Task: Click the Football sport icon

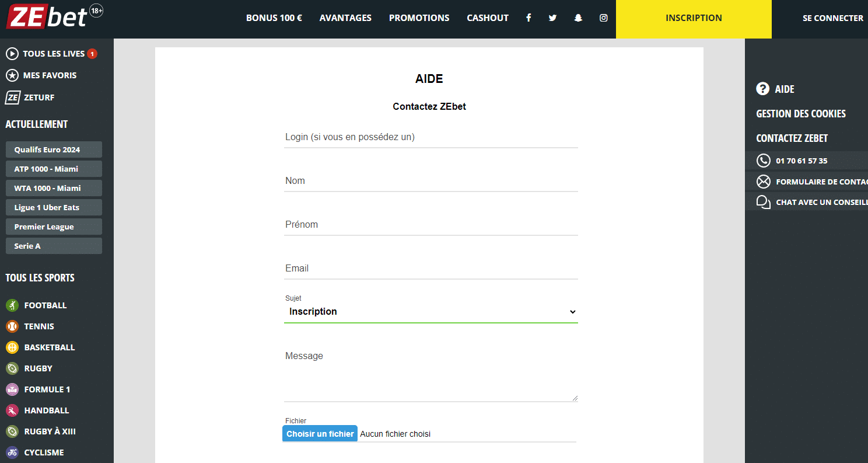Action: click(12, 305)
